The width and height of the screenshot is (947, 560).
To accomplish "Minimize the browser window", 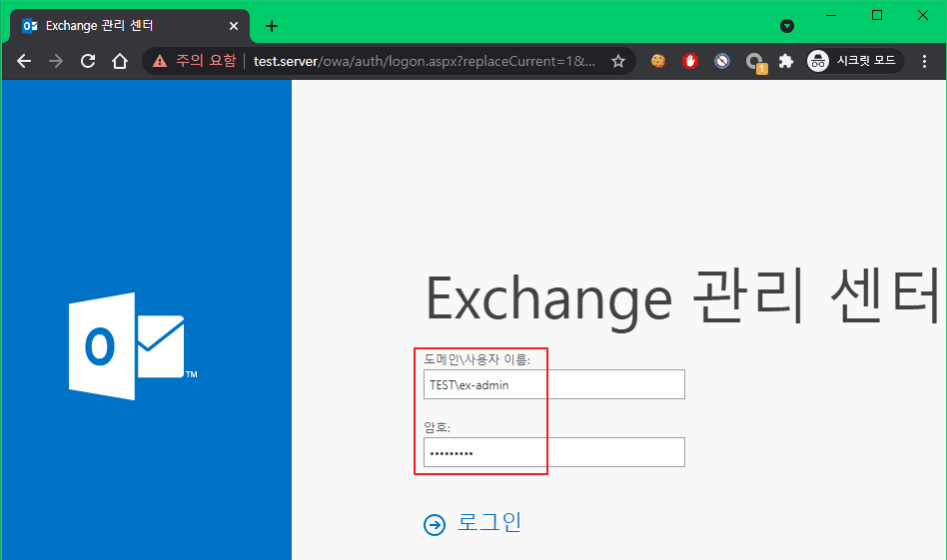I will pos(831,15).
